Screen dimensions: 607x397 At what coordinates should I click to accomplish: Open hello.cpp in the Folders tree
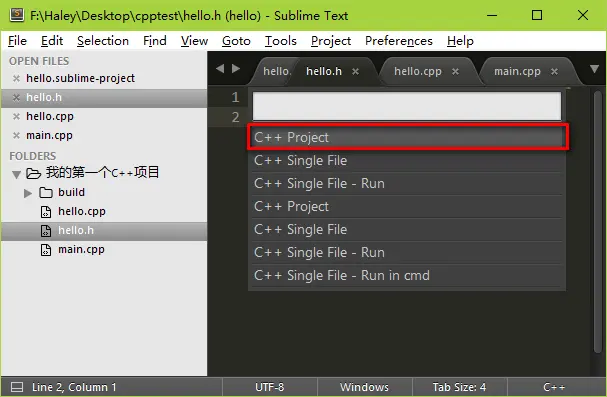[82, 212]
